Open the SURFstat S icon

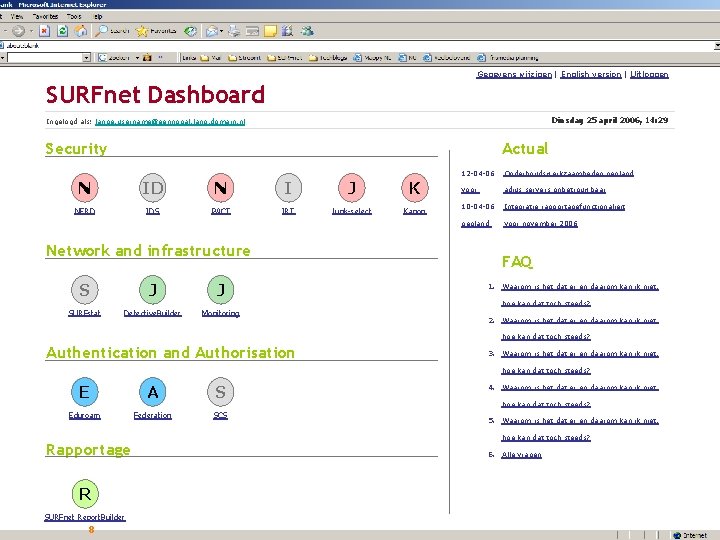tap(84, 290)
